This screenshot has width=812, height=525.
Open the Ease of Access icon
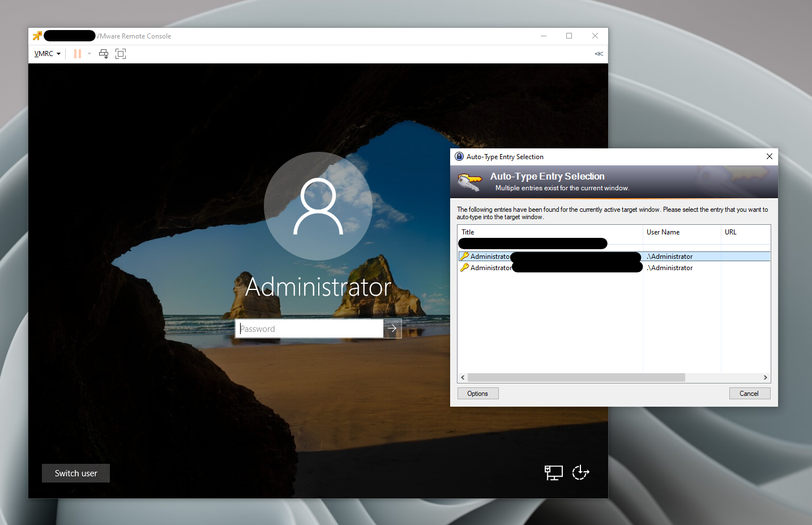[x=580, y=472]
